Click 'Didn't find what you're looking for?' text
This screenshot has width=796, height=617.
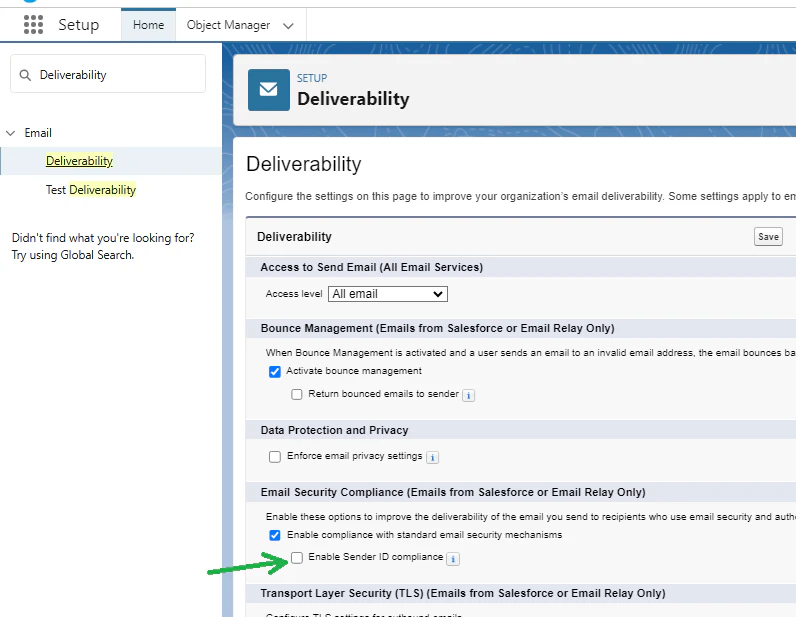[103, 238]
